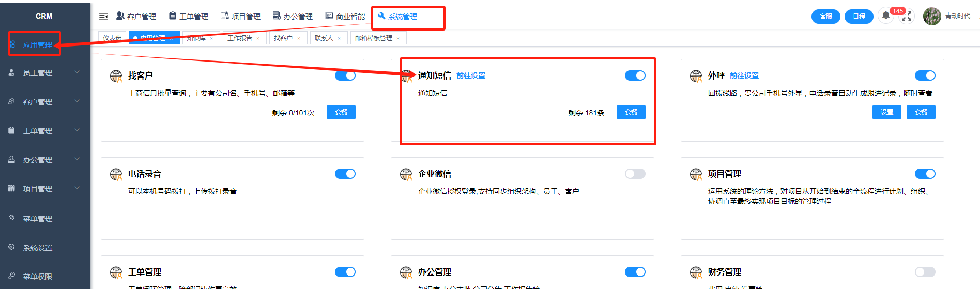This screenshot has height=289, width=980.
Task: Expand the 客户管理 sidebar menu
Action: (x=44, y=102)
